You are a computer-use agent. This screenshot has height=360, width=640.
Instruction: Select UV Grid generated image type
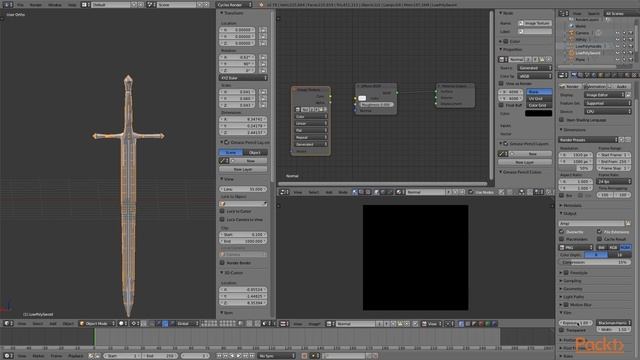point(539,99)
